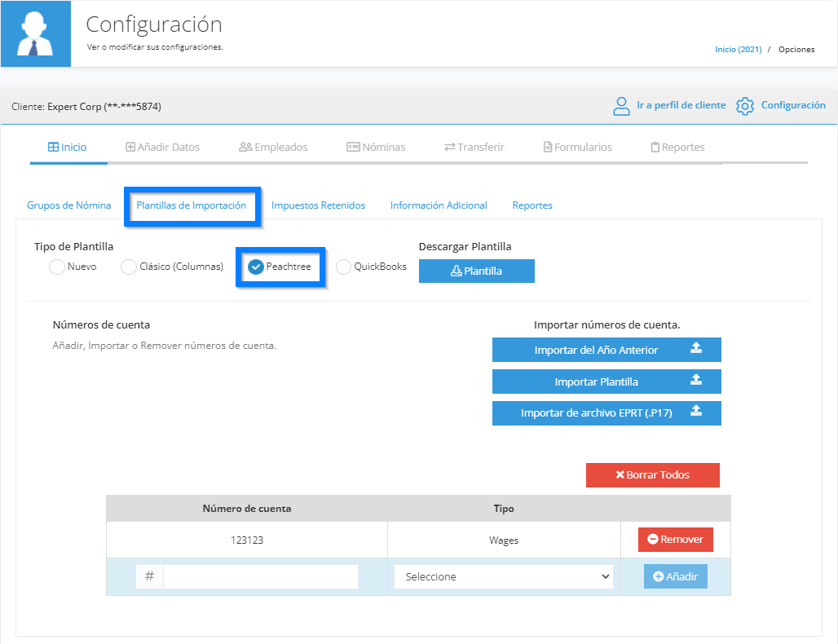838x644 pixels.
Task: Click upload icon on Importar del Año Anterior
Action: pyautogui.click(x=696, y=348)
